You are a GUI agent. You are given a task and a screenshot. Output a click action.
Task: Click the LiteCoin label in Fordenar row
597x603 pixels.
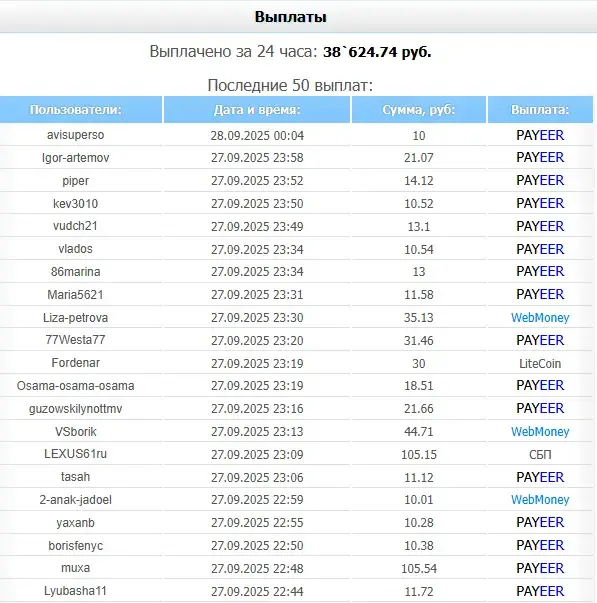(x=540, y=363)
